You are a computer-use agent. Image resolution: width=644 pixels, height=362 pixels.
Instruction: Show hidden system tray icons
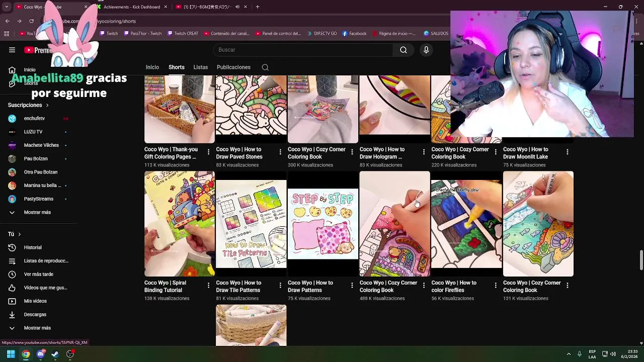pyautogui.click(x=569, y=354)
